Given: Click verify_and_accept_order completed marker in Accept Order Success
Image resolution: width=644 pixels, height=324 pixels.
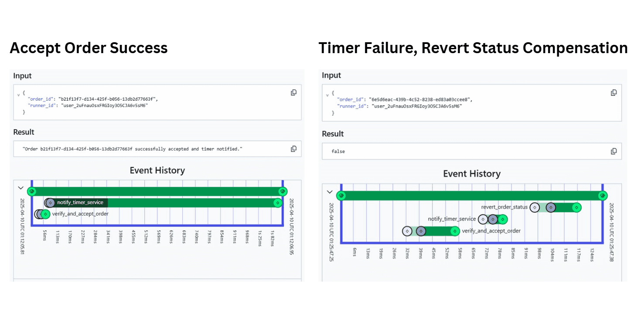Looking at the screenshot, I should pyautogui.click(x=45, y=214).
